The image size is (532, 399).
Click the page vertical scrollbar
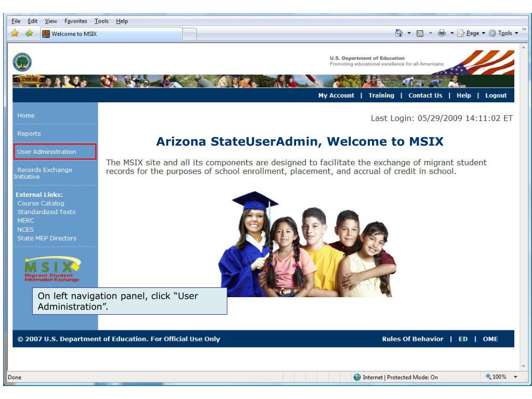click(523, 207)
